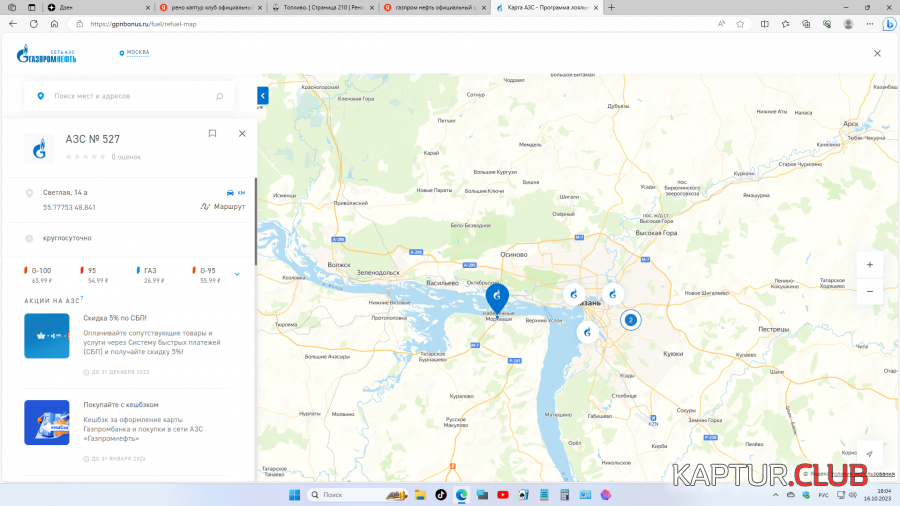
Task: Zoom out on the map
Action: (x=869, y=290)
